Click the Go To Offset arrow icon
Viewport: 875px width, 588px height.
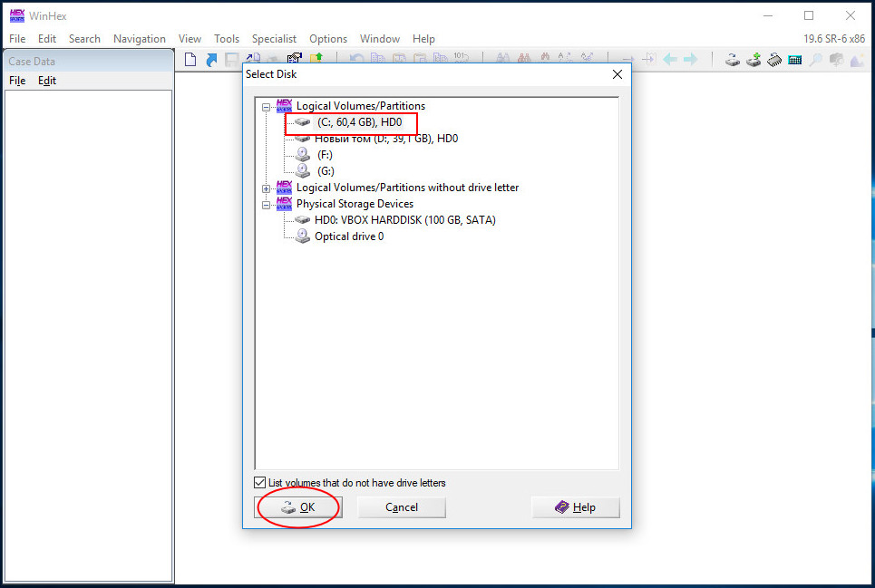(628, 59)
